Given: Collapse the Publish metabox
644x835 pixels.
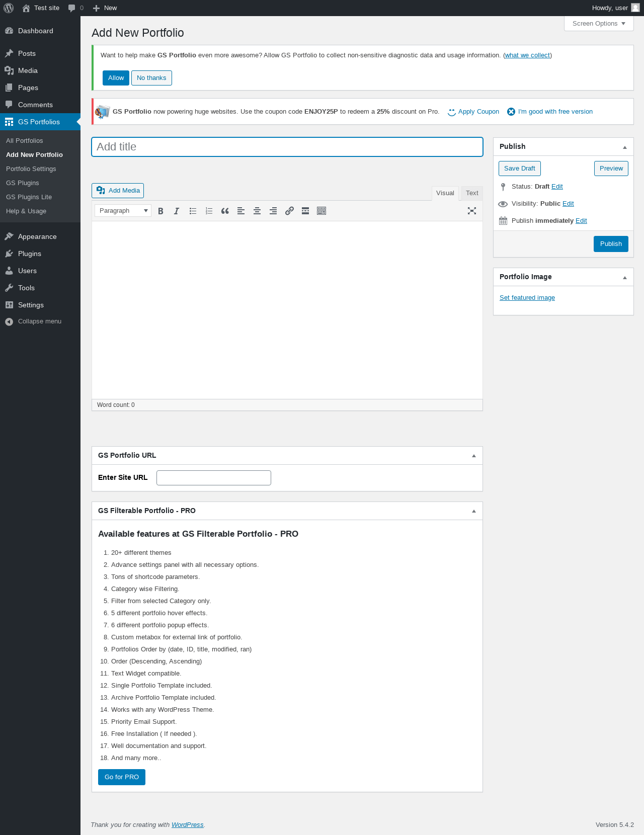Looking at the screenshot, I should (625, 147).
